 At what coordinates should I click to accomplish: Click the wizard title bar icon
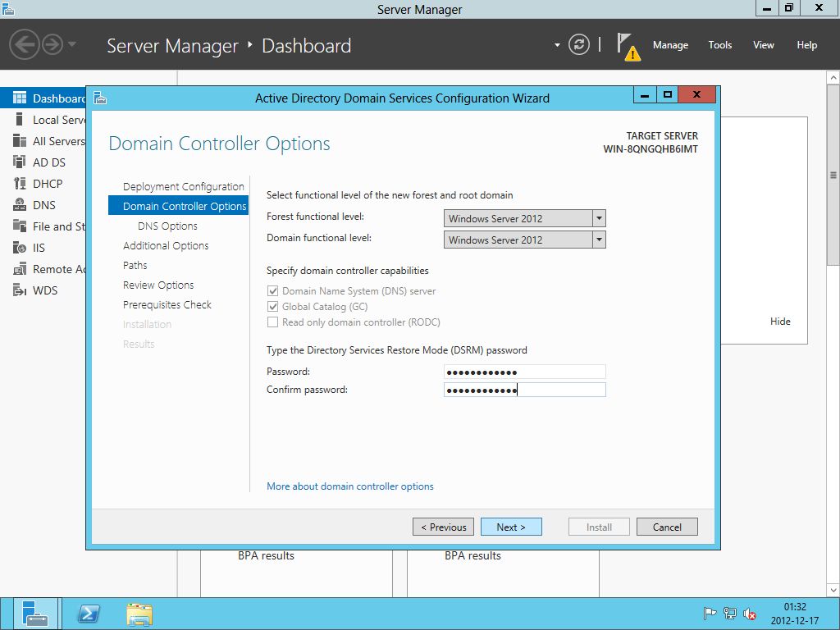100,98
